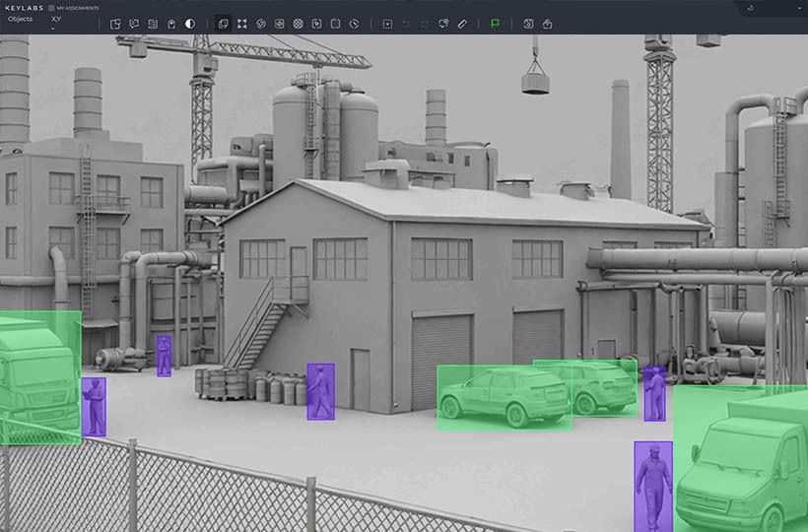Select the bounding box tool with overlapping squares
Screen dimensions: 808x532
point(224,24)
